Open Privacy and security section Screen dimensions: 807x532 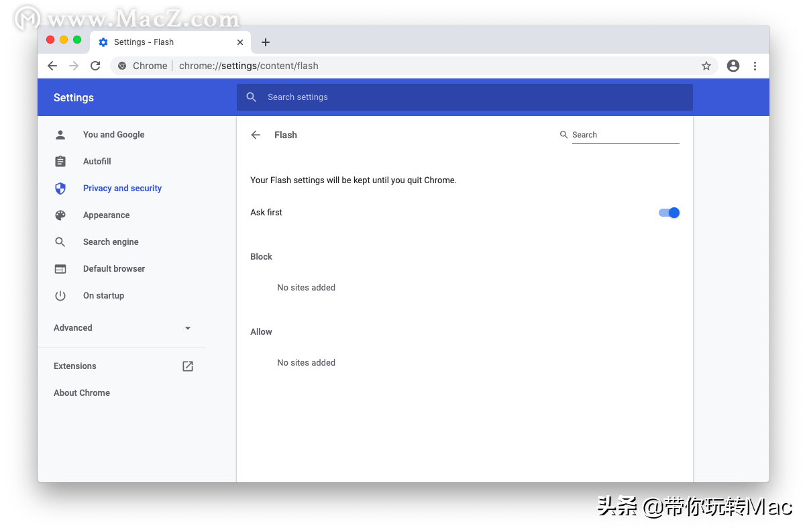click(x=121, y=189)
